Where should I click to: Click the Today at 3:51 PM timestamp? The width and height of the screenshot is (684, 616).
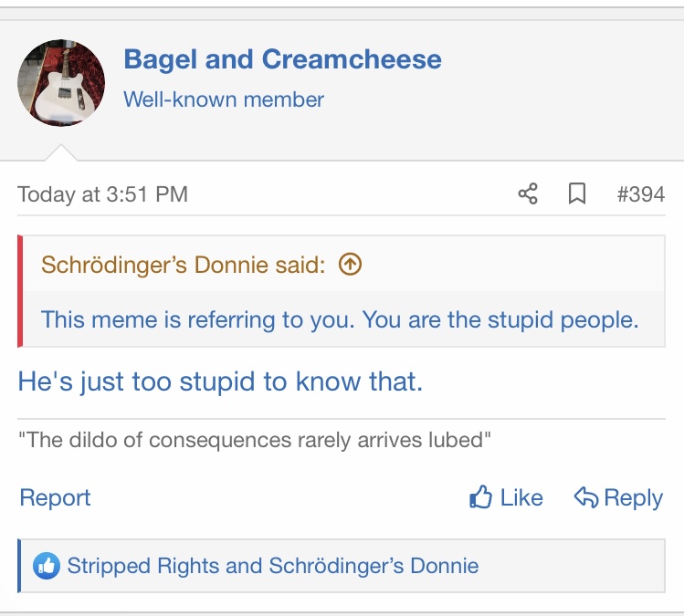click(102, 194)
